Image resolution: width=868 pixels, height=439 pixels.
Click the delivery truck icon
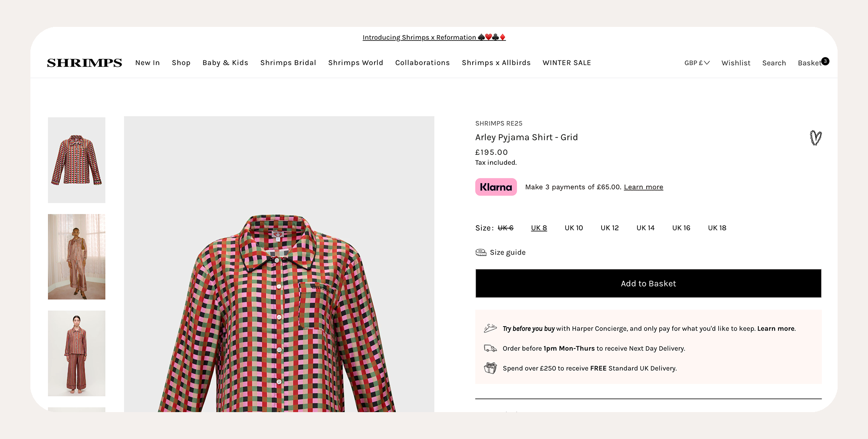(490, 348)
